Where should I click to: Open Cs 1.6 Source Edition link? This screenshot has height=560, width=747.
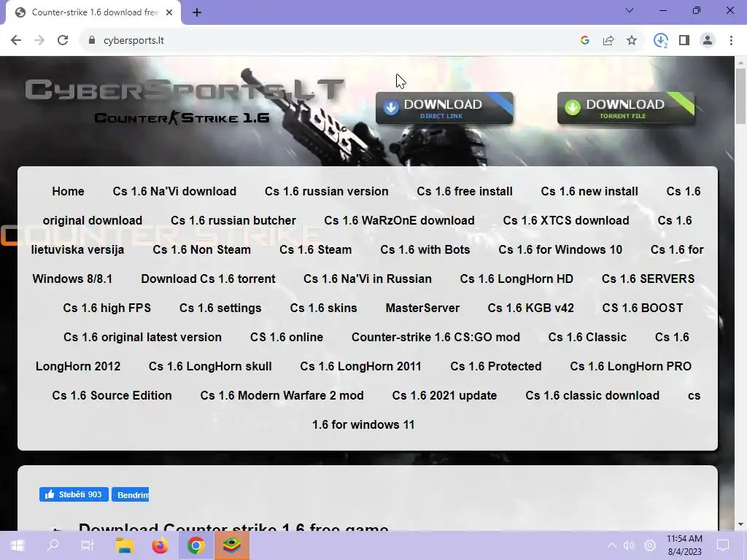pyautogui.click(x=112, y=395)
